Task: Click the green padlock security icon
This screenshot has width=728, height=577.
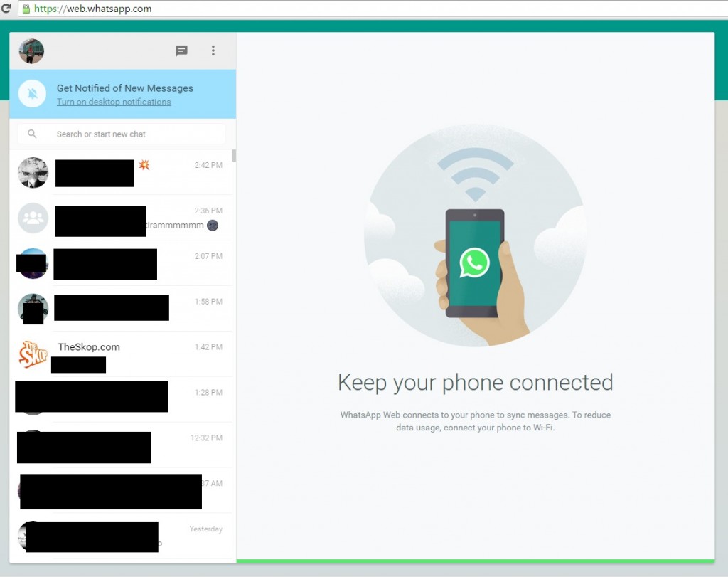Action: click(x=26, y=9)
